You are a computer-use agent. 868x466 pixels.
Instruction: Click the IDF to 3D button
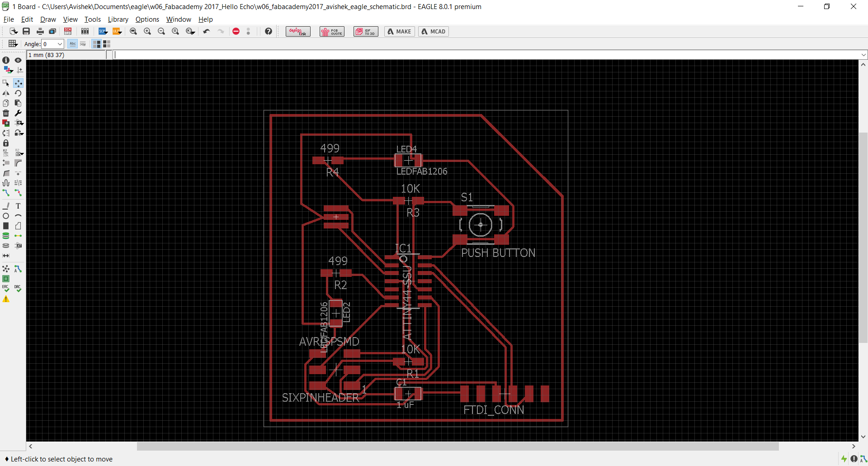click(366, 31)
